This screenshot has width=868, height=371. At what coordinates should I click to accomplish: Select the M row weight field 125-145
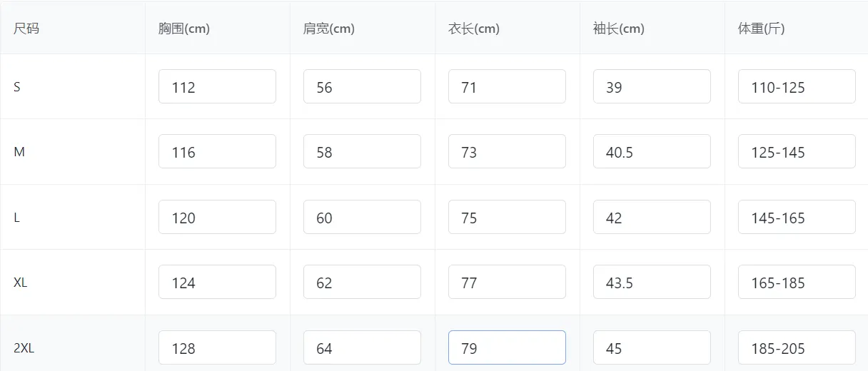pos(797,151)
